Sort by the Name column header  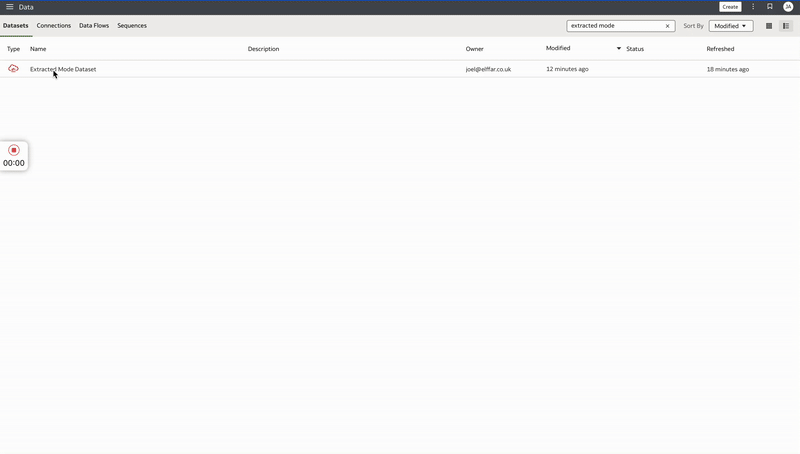tap(38, 49)
